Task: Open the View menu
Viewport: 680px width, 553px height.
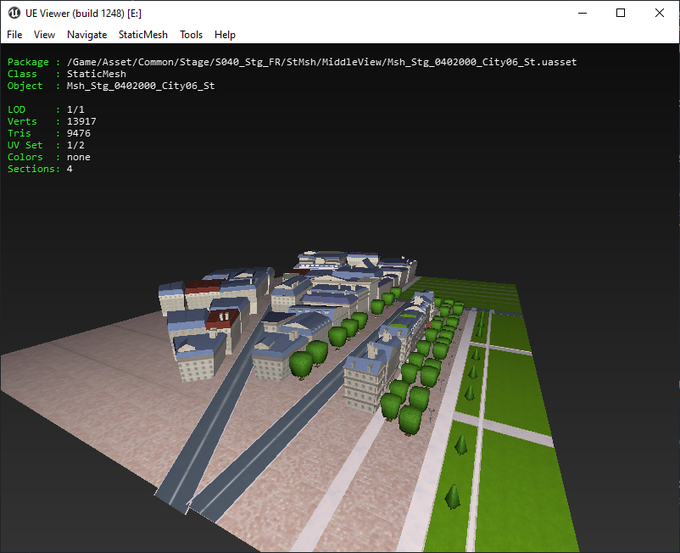Action: [44, 34]
